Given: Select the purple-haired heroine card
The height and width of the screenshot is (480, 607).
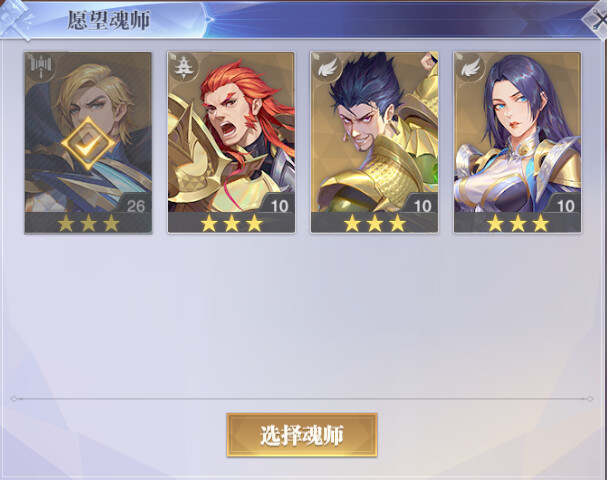Looking at the screenshot, I should [x=517, y=143].
